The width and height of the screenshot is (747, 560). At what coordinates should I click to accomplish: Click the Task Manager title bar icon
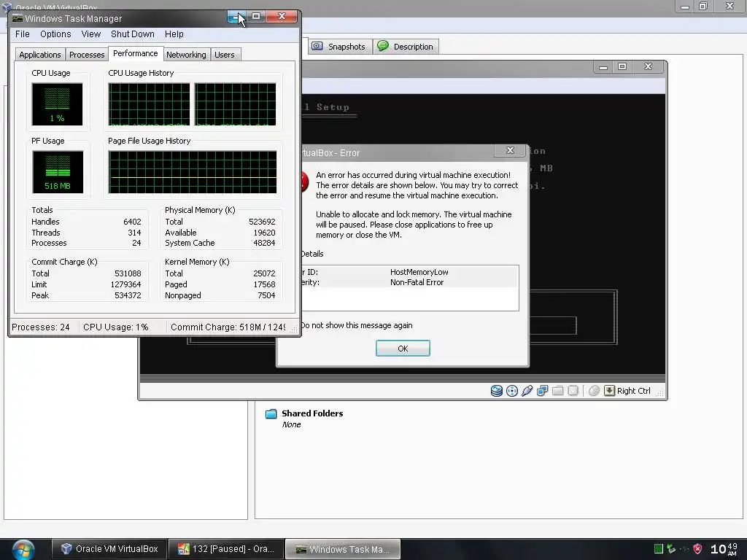[18, 18]
